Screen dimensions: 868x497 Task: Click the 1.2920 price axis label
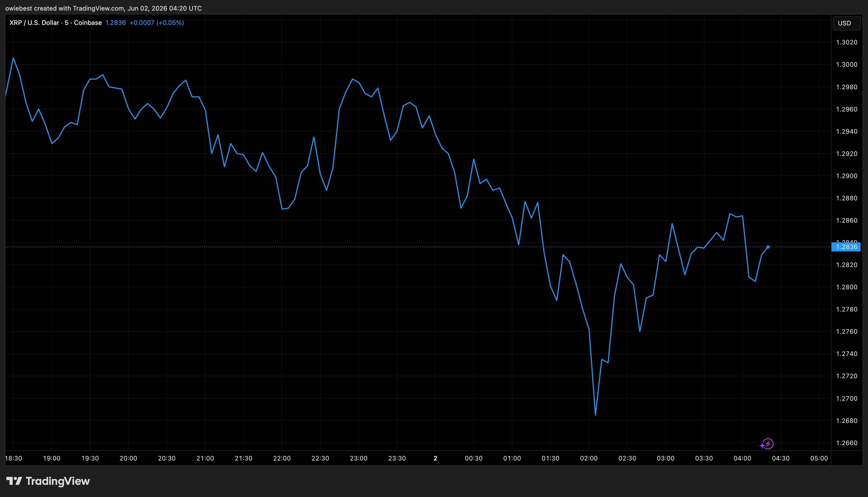coord(847,153)
